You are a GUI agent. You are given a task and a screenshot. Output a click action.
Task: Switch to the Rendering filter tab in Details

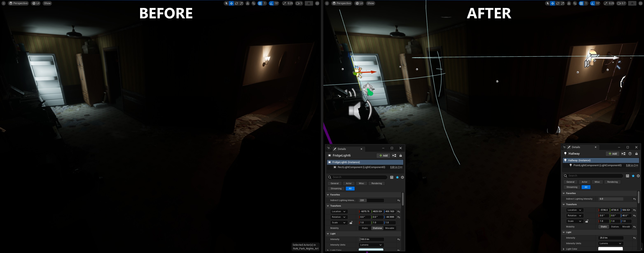(x=376, y=183)
